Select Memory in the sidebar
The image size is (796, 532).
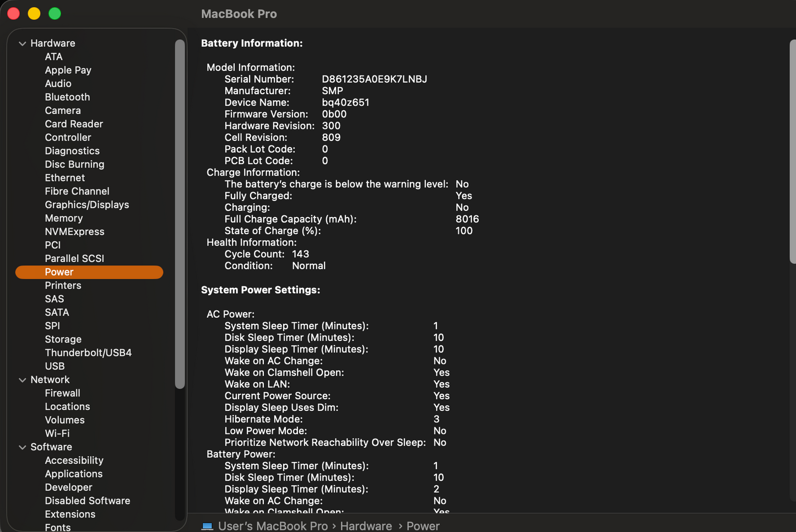pyautogui.click(x=63, y=218)
